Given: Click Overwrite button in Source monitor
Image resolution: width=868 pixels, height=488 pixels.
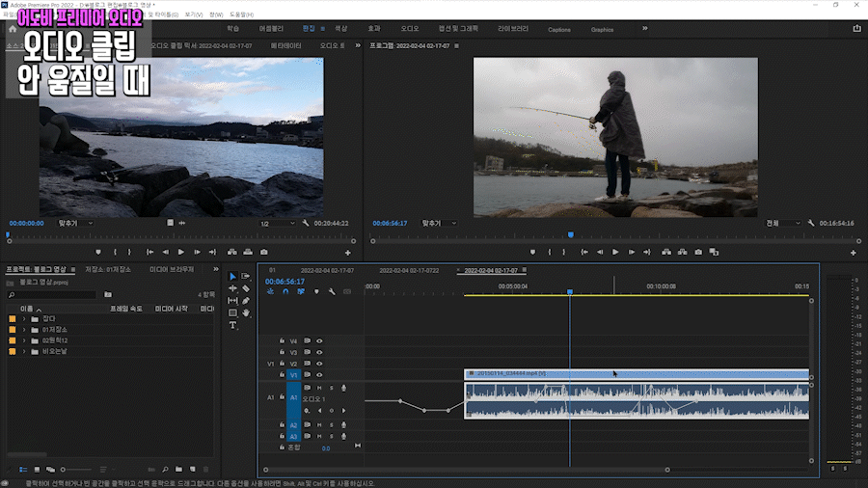Looking at the screenshot, I should tap(248, 253).
